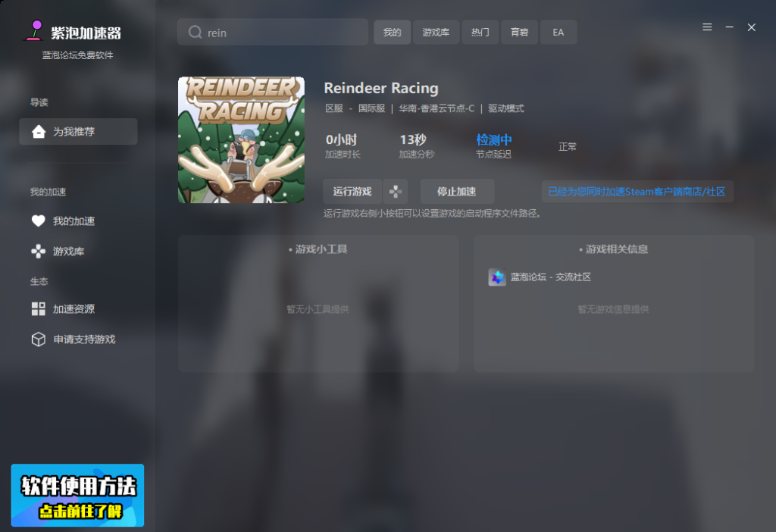Click the 0小时 duration value
Image resolution: width=776 pixels, height=532 pixels.
[341, 139]
